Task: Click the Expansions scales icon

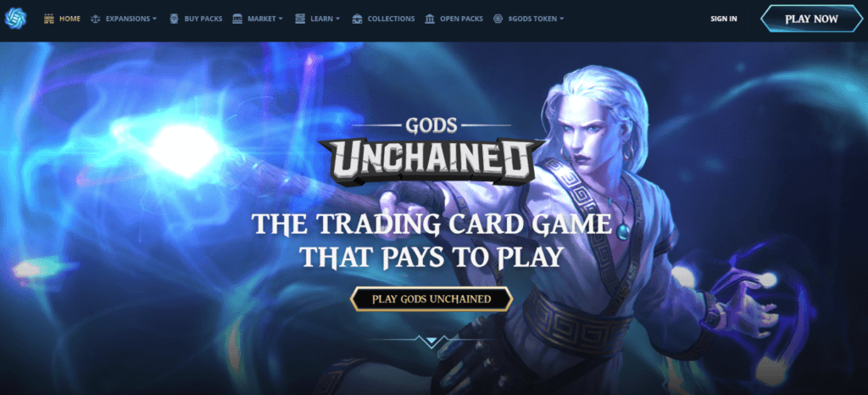Action: (95, 19)
